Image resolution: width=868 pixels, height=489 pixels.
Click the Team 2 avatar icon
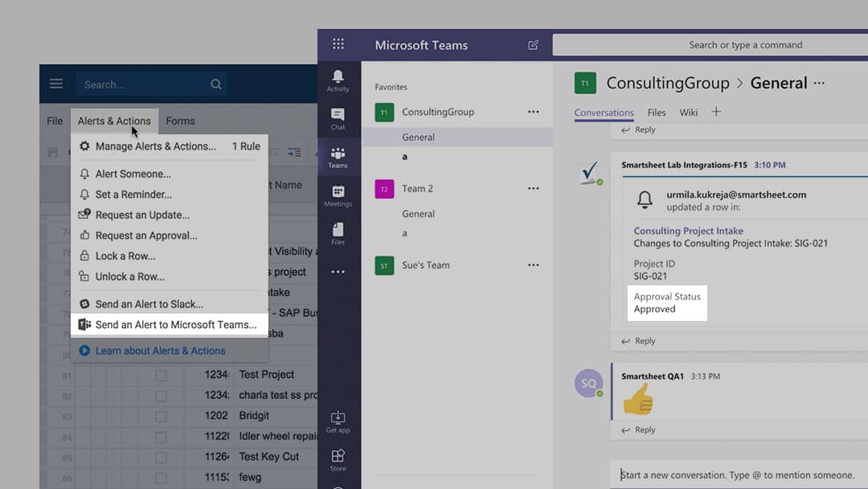pyautogui.click(x=384, y=189)
